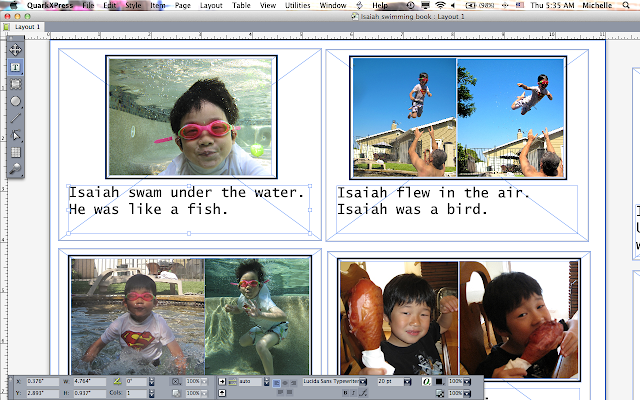Open the Scripts menu icon

click(360, 5)
